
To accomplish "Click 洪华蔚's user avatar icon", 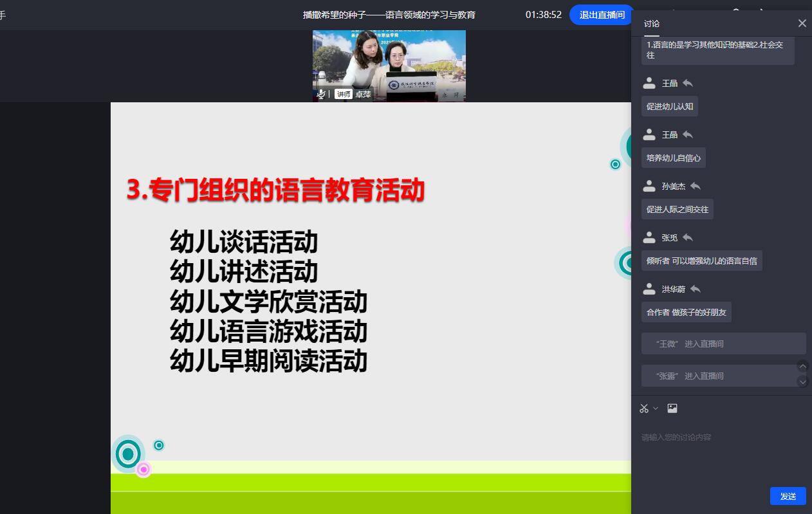I will [x=650, y=289].
